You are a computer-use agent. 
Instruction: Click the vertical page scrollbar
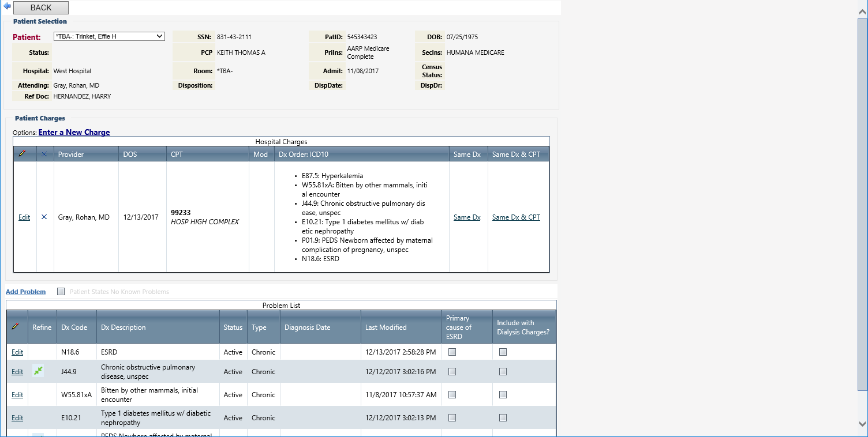tap(862, 202)
